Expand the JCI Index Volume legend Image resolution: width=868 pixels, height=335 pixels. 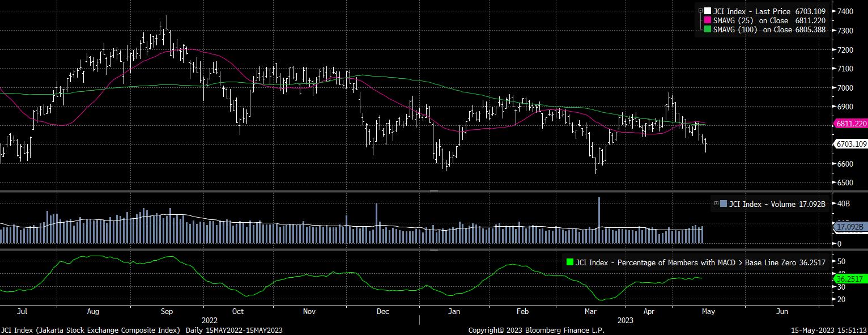click(716, 203)
